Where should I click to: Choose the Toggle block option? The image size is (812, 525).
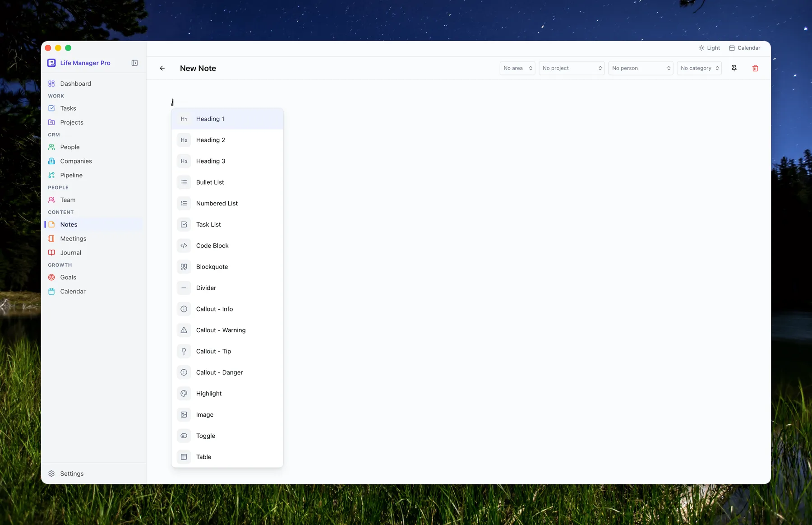[227, 436]
